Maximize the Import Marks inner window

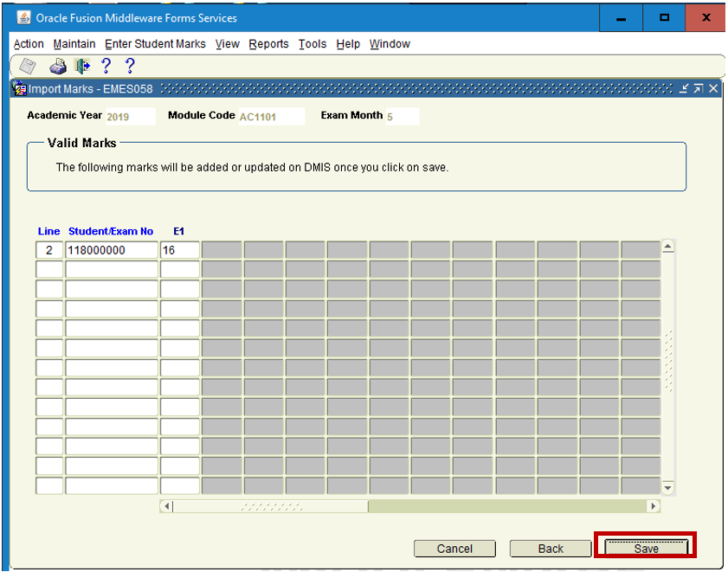click(698, 89)
